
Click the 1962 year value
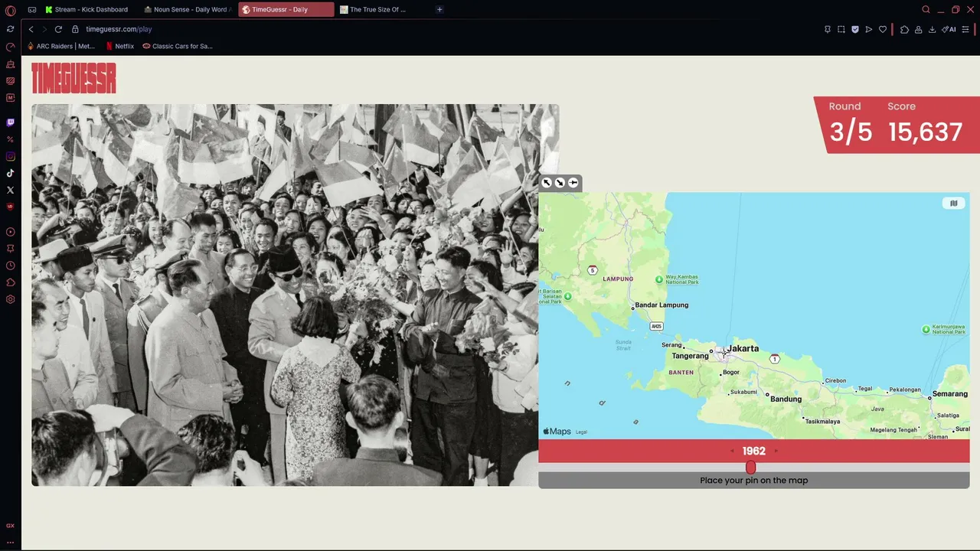pyautogui.click(x=754, y=451)
